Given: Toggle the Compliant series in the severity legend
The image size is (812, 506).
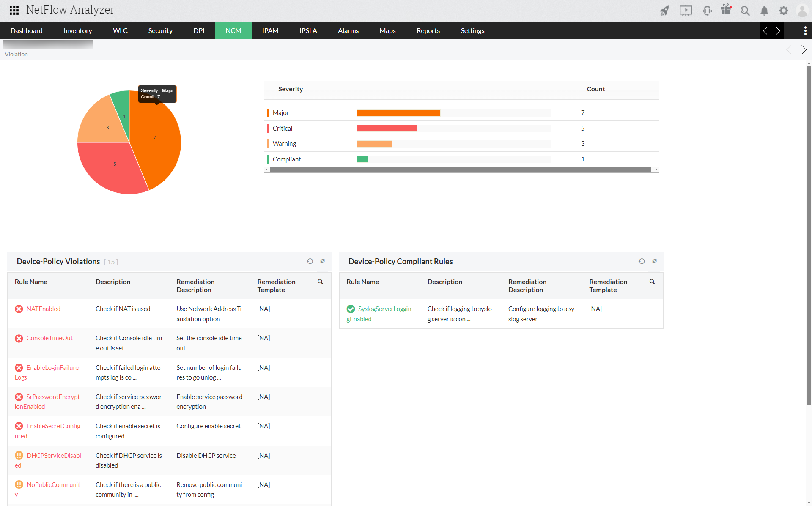Looking at the screenshot, I should coord(286,159).
